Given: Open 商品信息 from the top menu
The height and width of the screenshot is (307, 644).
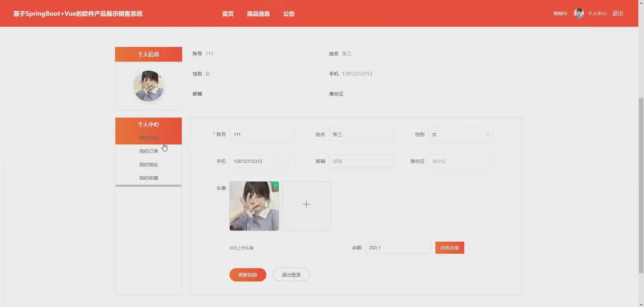Looking at the screenshot, I should (258, 14).
